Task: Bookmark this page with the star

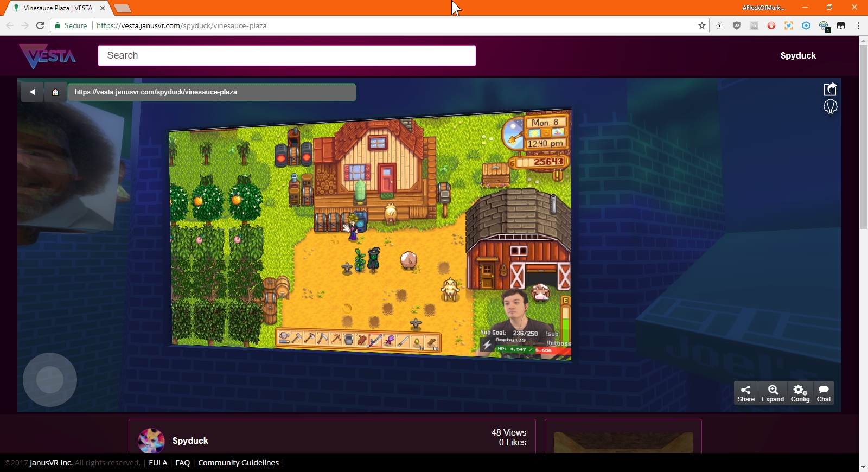Action: (x=701, y=25)
